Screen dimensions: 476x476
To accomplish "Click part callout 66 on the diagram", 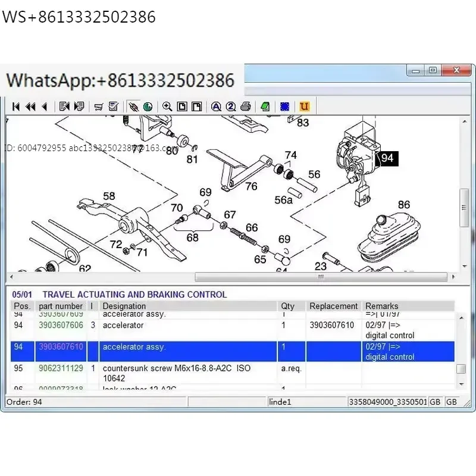I will click(x=252, y=227).
